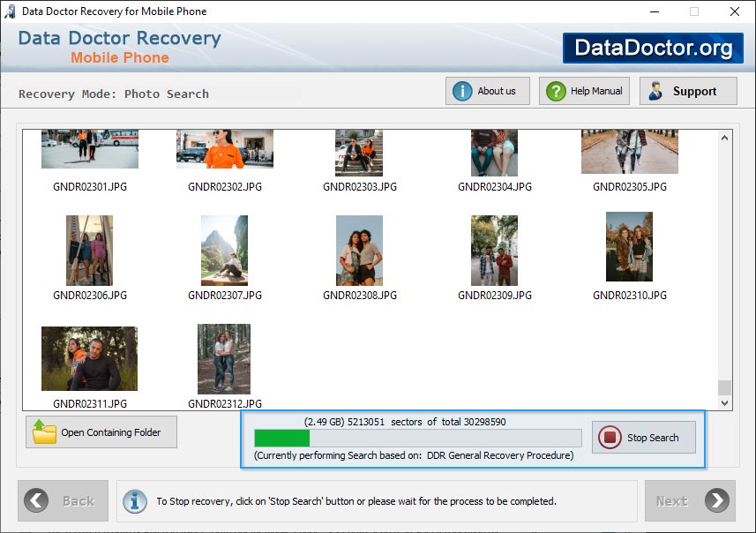This screenshot has height=533, width=756.
Task: Click the file name GNDR02307.JPG
Action: click(x=225, y=296)
